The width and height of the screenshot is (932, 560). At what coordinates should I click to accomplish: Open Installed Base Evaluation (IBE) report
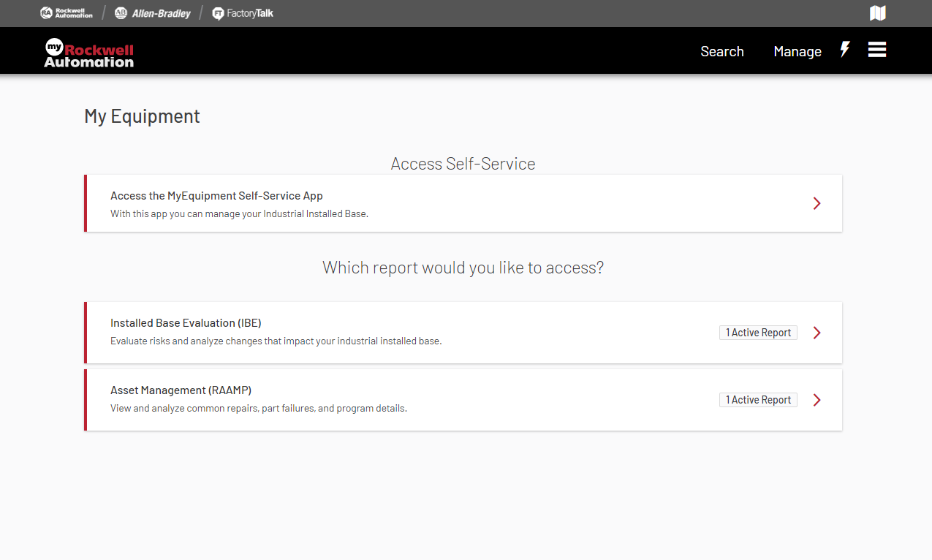pos(463,333)
